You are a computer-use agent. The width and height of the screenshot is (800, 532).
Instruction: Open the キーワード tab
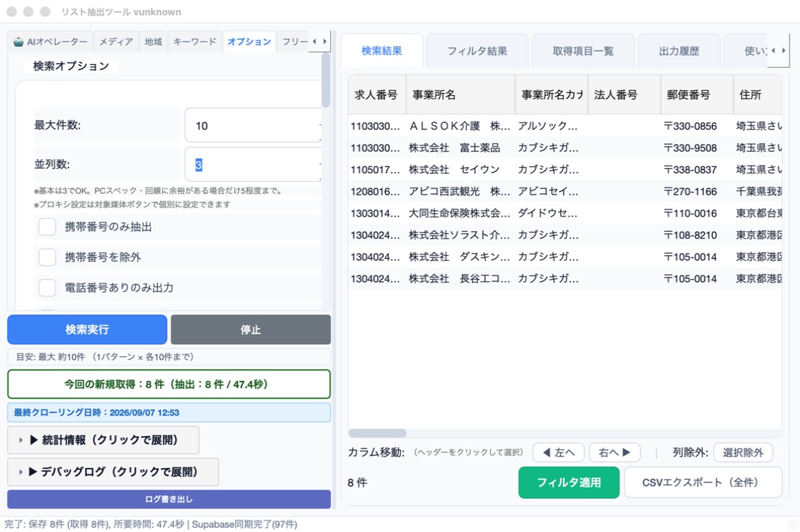194,42
